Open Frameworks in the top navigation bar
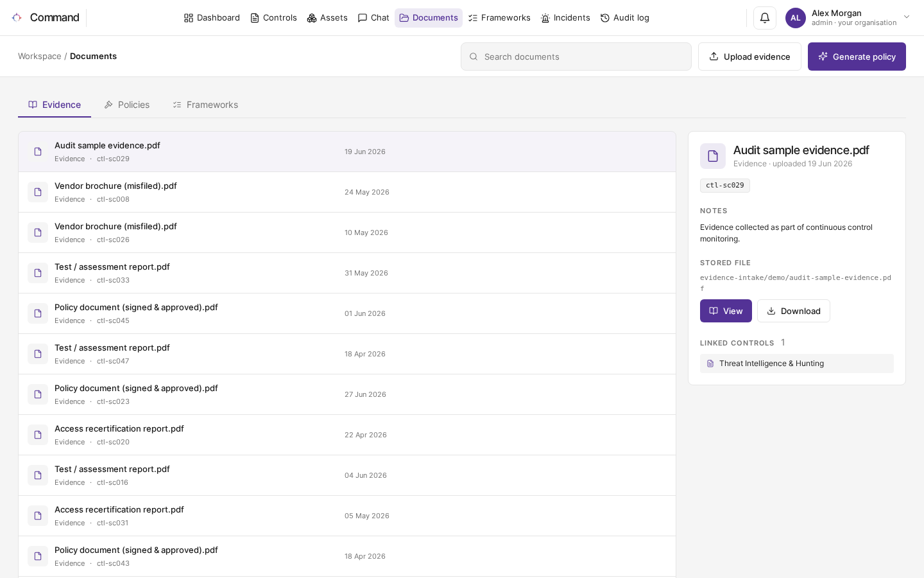 coord(499,18)
